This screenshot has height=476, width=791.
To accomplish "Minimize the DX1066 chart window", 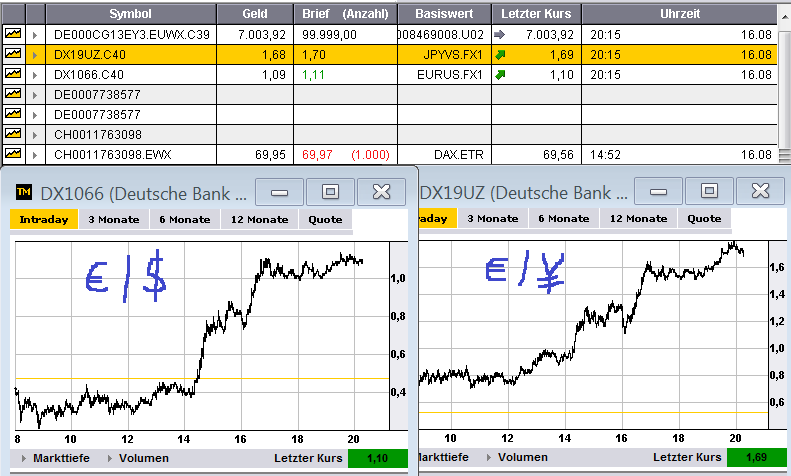I will 279,192.
